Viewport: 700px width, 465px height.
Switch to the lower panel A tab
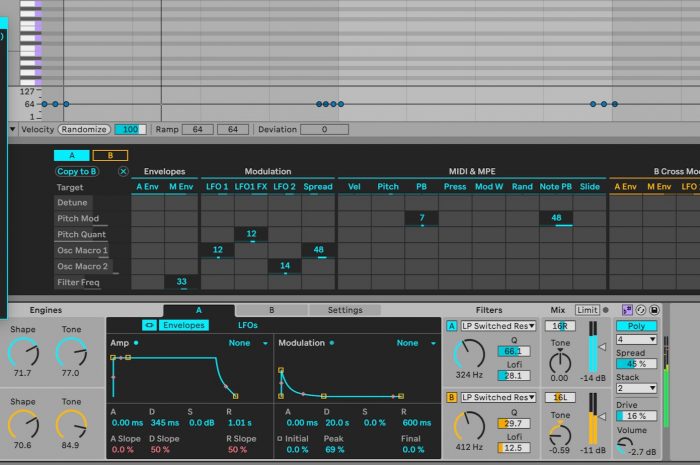(199, 310)
